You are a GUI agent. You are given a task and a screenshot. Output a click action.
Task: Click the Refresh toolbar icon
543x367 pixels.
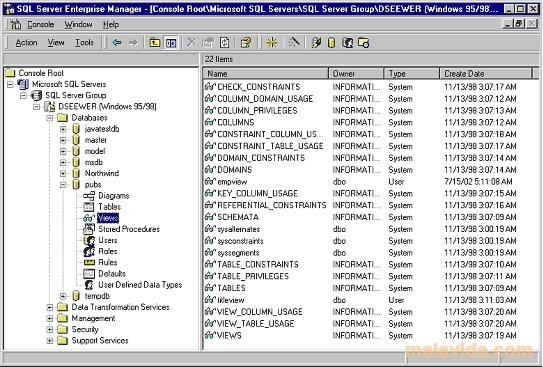[x=224, y=43]
